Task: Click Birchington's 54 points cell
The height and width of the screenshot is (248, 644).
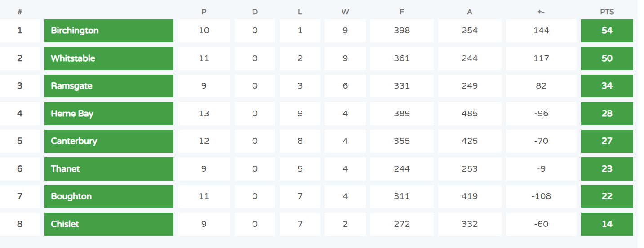Action: [607, 31]
